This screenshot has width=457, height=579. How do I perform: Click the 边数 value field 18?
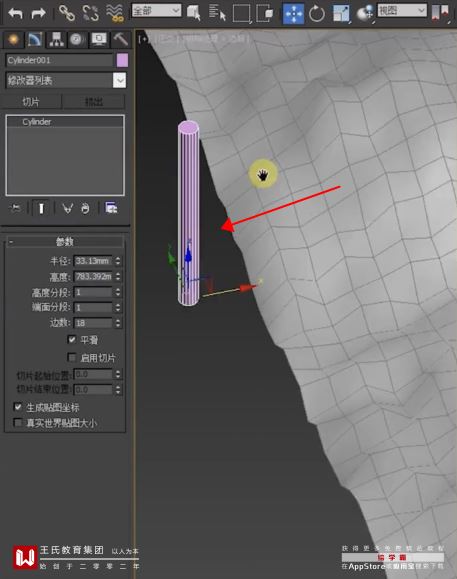[93, 323]
